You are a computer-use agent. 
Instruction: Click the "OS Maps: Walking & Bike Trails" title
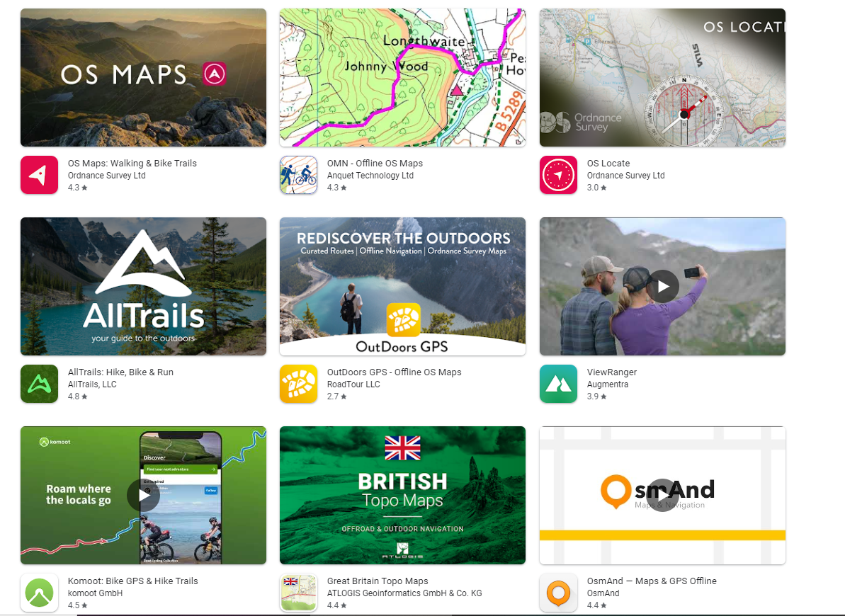[132, 164]
